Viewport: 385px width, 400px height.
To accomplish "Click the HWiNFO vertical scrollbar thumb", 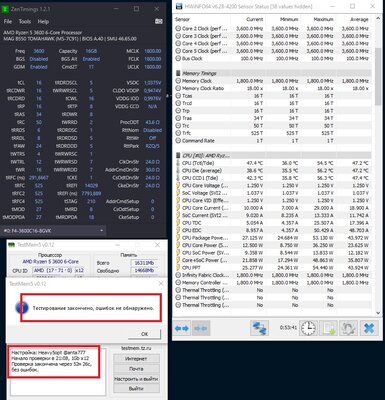I will pyautogui.click(x=378, y=76).
